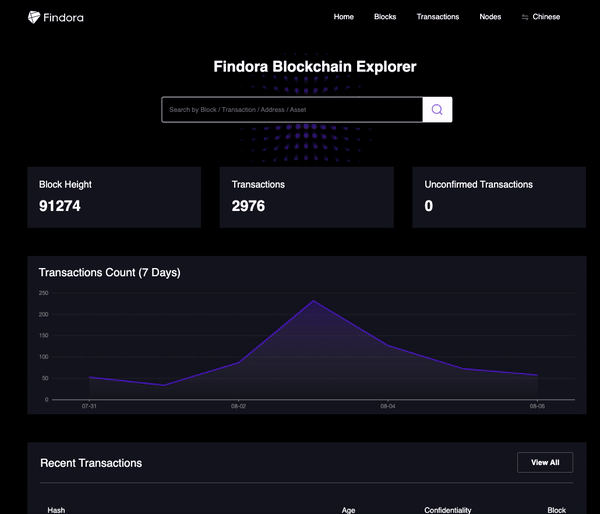This screenshot has width=600, height=514.
Task: Click the Transactions Count (7 Days) title
Action: pyautogui.click(x=109, y=273)
